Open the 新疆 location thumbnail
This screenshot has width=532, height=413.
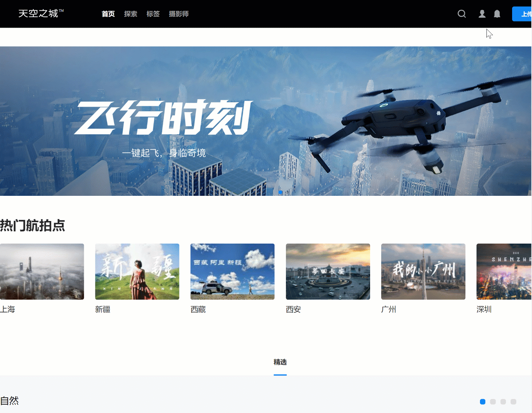coord(137,272)
